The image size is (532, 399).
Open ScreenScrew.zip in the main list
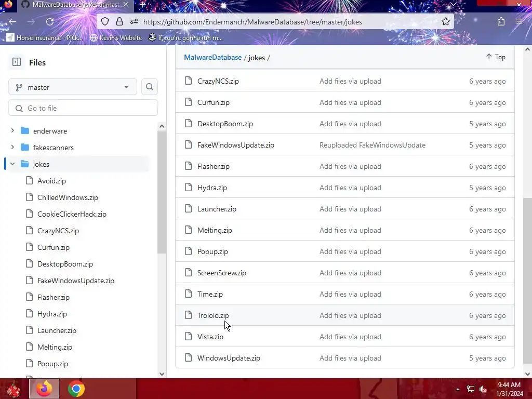tap(221, 273)
